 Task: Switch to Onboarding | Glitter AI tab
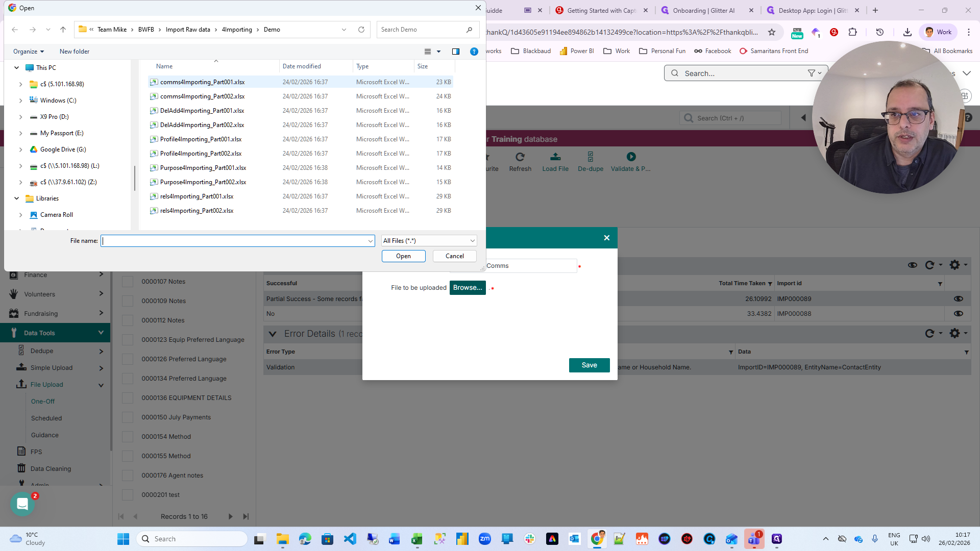[703, 10]
